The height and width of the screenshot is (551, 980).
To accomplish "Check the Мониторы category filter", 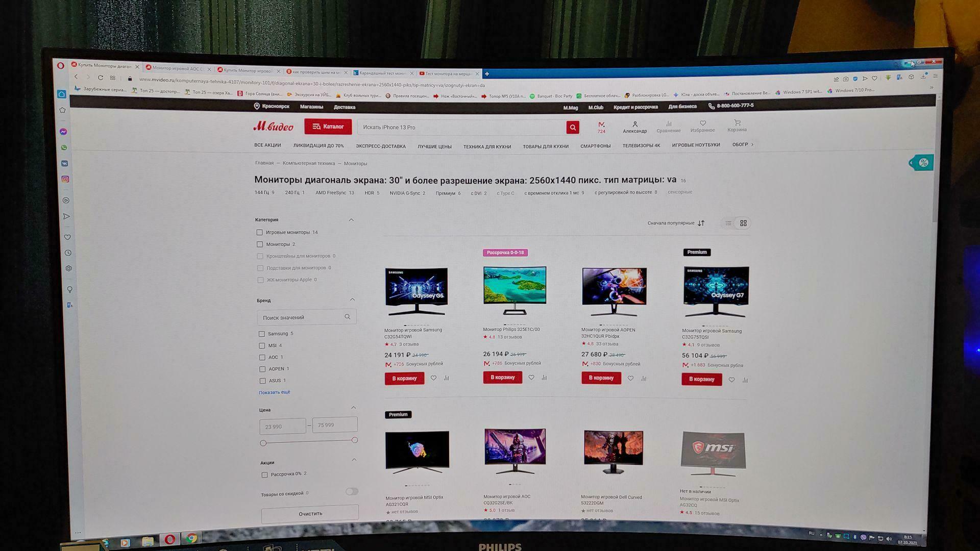I will (x=260, y=244).
